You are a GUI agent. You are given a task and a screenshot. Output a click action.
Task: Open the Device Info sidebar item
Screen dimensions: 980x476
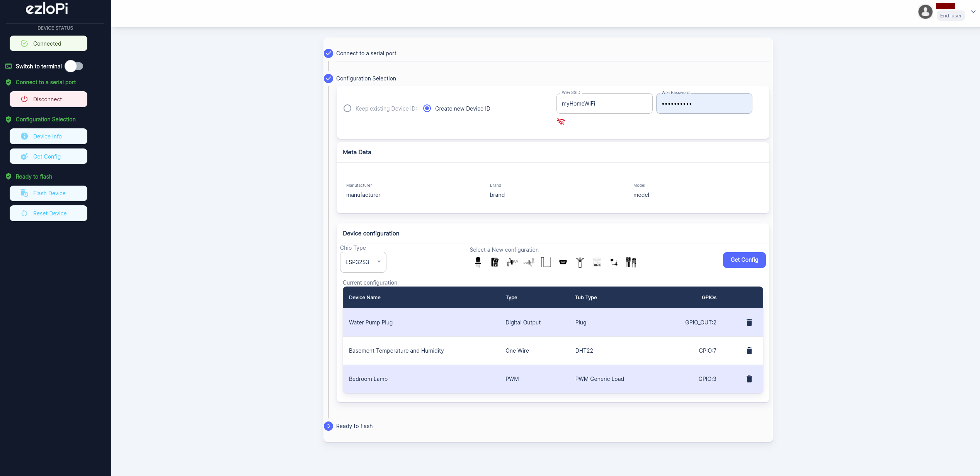48,136
